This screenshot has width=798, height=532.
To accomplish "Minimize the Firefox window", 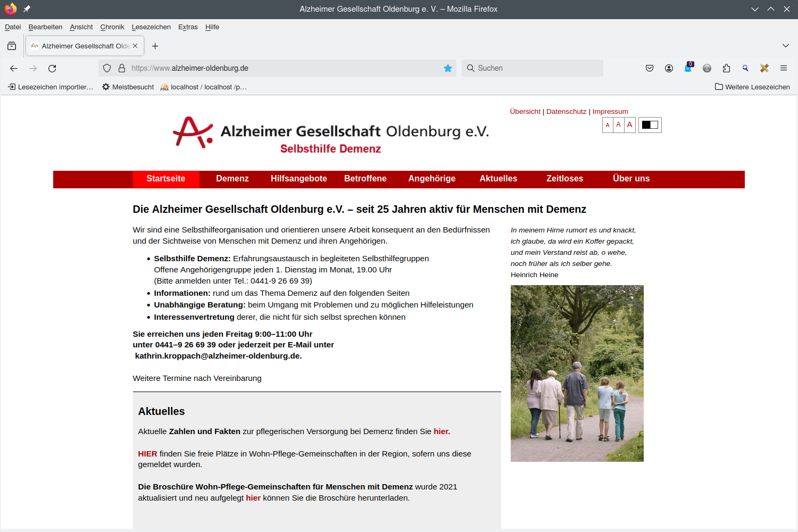I will 754,9.
